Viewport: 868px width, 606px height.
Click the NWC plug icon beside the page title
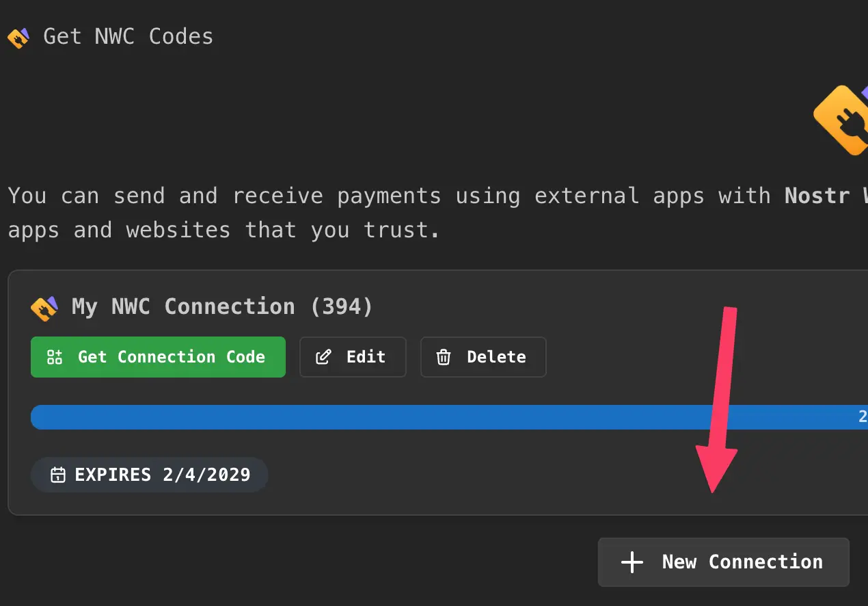click(18, 37)
